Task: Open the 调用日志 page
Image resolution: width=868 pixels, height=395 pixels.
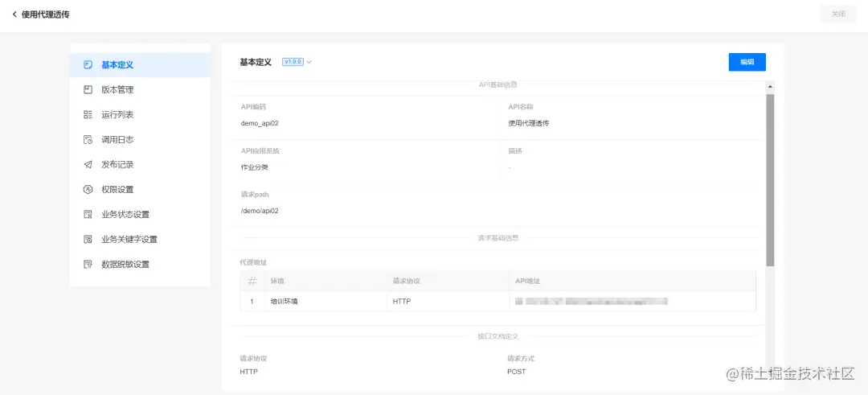Action: click(x=140, y=140)
